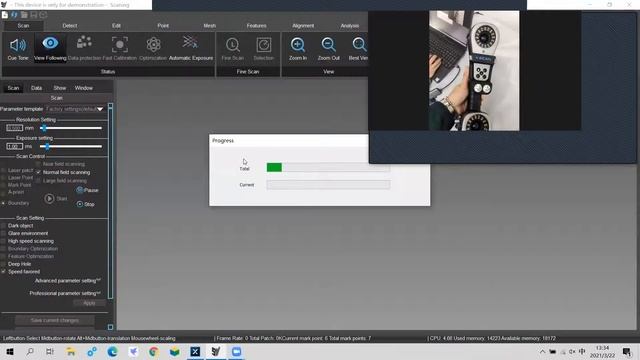Toggle the View Following eye icon
This screenshot has height=360, width=640.
coord(50,43)
